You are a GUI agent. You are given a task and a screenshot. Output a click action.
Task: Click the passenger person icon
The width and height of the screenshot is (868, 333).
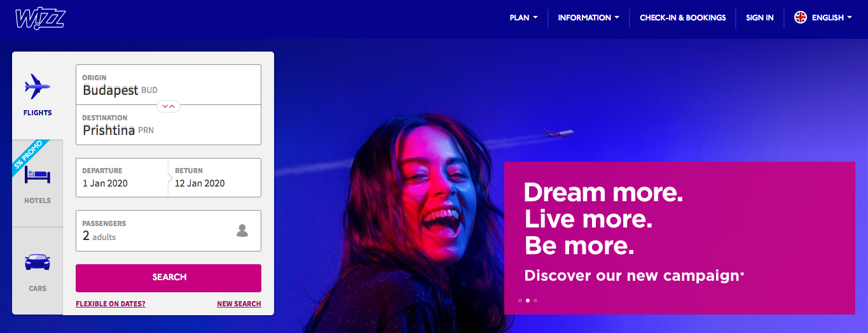[x=242, y=230]
